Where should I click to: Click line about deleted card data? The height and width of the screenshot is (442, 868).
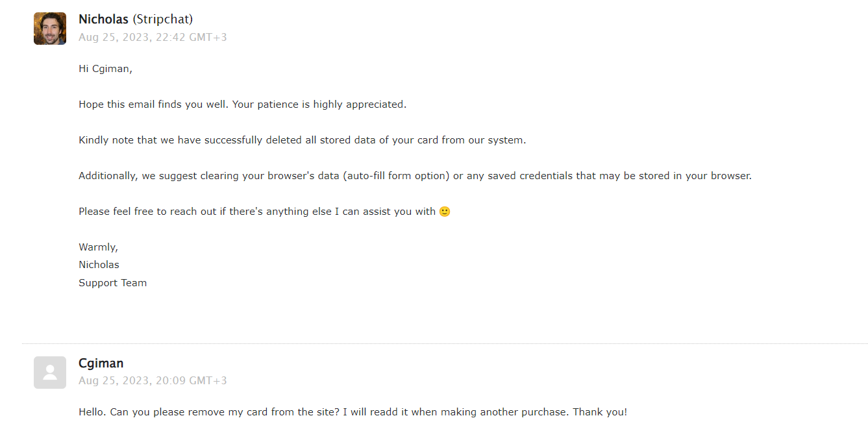(x=303, y=140)
